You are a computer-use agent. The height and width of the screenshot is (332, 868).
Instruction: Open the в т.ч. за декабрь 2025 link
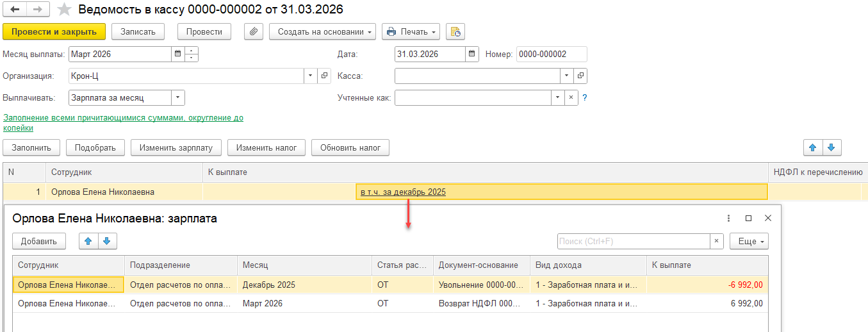(x=403, y=192)
